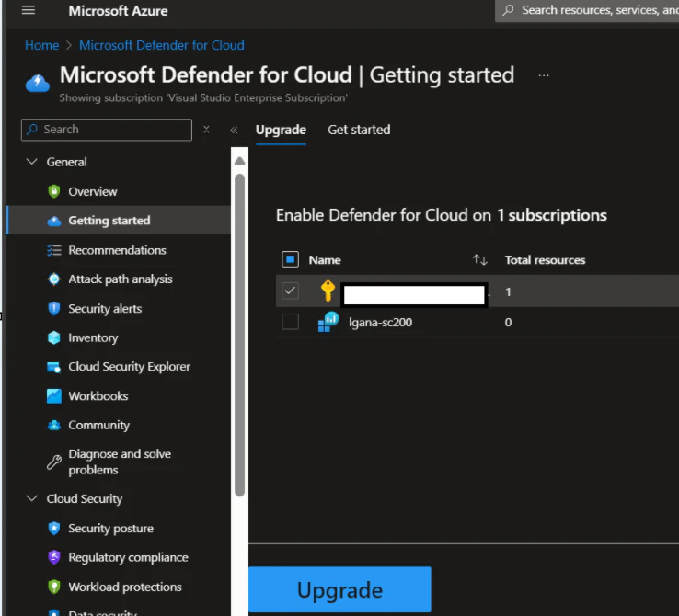The width and height of the screenshot is (679, 616).
Task: Open Attack path analysis in the sidebar
Action: pos(119,279)
